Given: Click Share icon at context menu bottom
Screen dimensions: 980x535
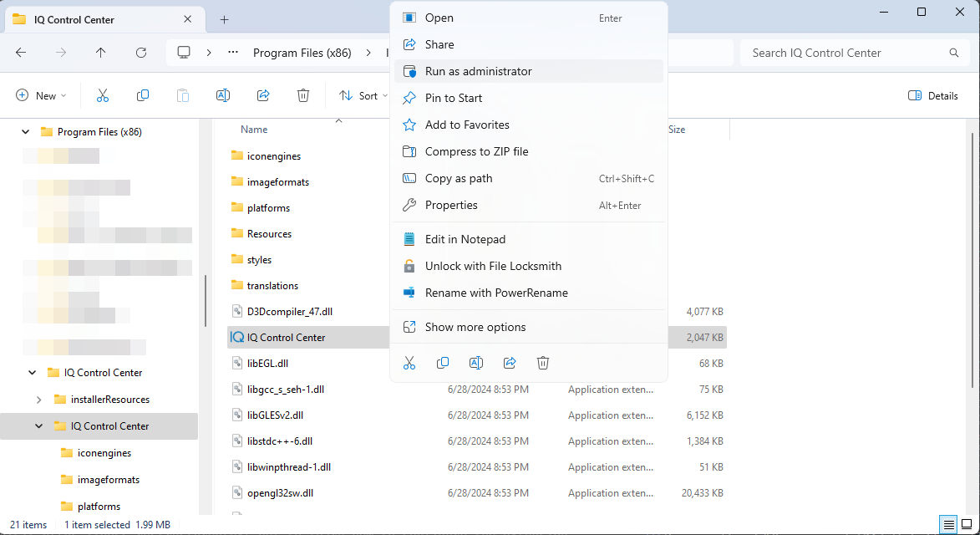Looking at the screenshot, I should 510,363.
